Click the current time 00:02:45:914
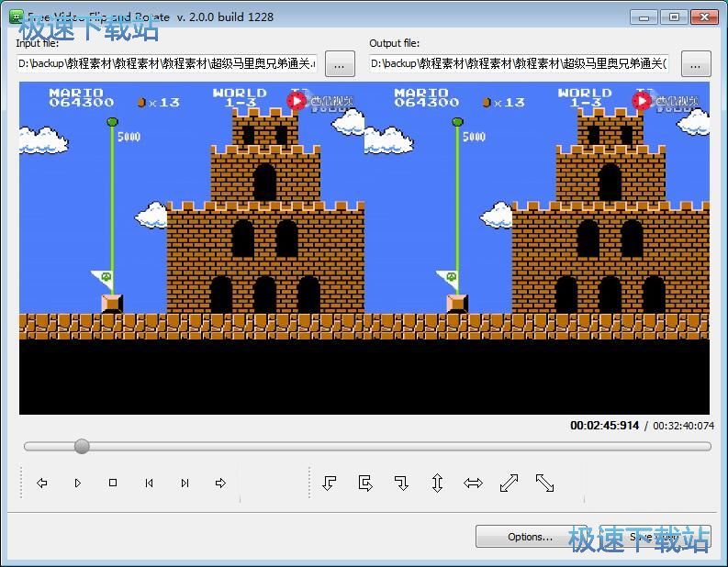This screenshot has width=728, height=567. point(604,426)
